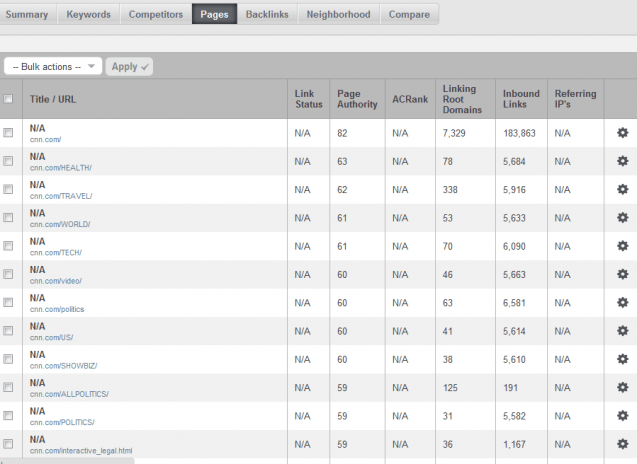Screen dimensions: 637x464
Task: Open gear menu for cnn.com/ALLPOLITICS/ row
Action: [622, 387]
